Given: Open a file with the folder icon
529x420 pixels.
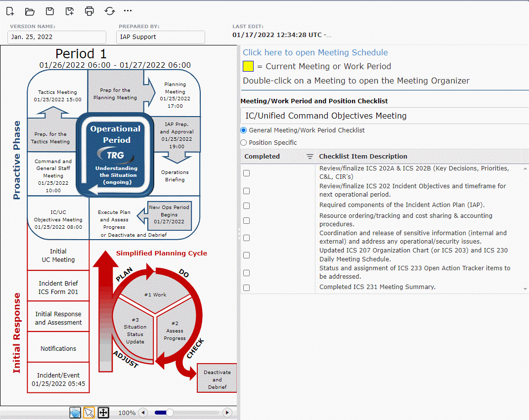Looking at the screenshot, I should [x=30, y=11].
